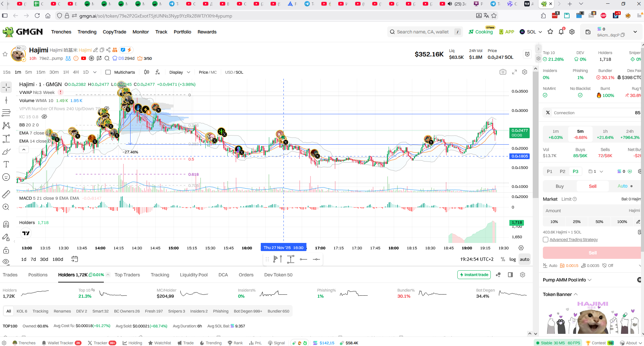Select the chart patterns tool
The height and width of the screenshot is (346, 644).
(6, 126)
